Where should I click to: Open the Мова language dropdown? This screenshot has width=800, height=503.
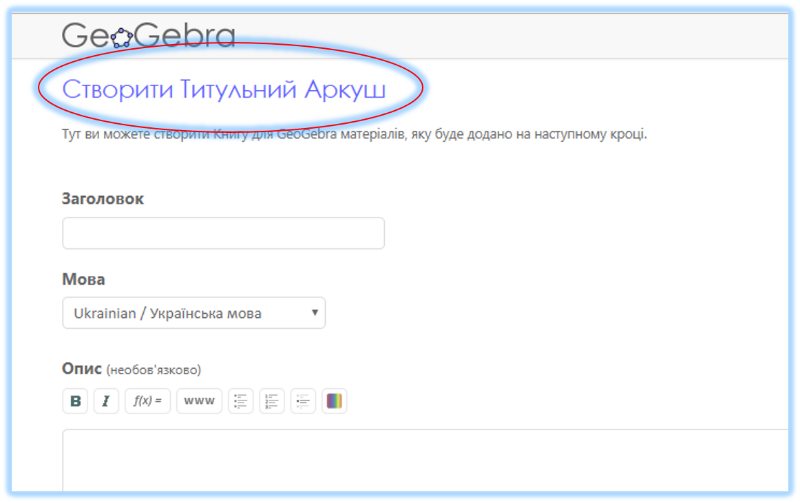(194, 313)
